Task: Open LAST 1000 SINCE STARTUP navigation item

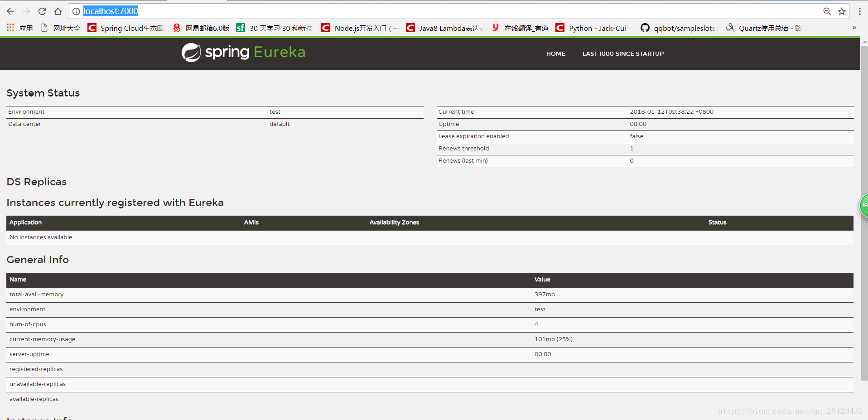Action: (623, 53)
